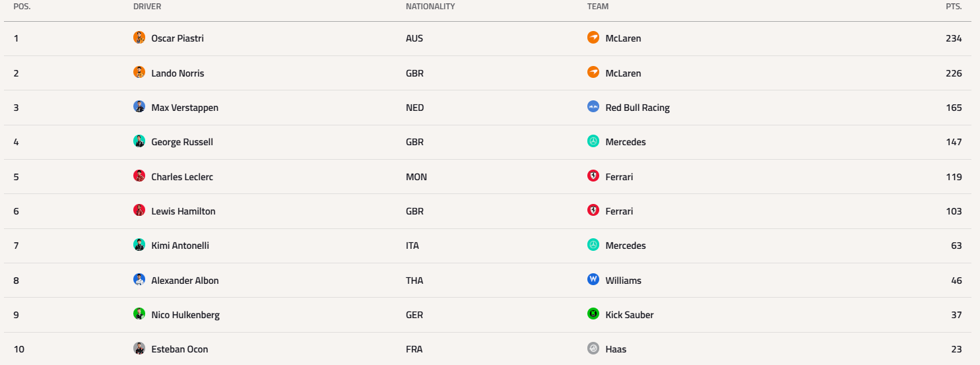Click Lewis Hamilton's driver avatar icon

(x=139, y=211)
